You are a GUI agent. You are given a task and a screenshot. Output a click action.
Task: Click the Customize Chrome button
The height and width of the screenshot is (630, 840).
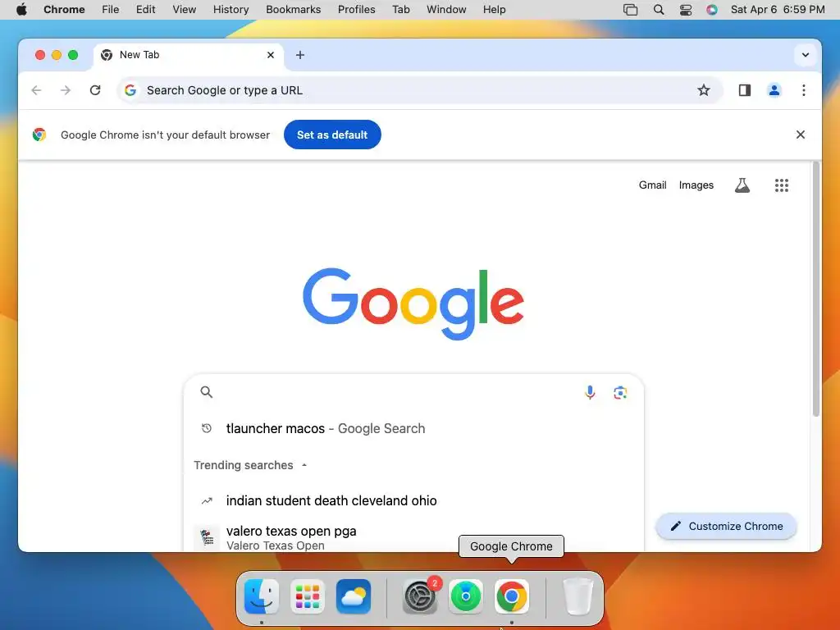click(727, 526)
